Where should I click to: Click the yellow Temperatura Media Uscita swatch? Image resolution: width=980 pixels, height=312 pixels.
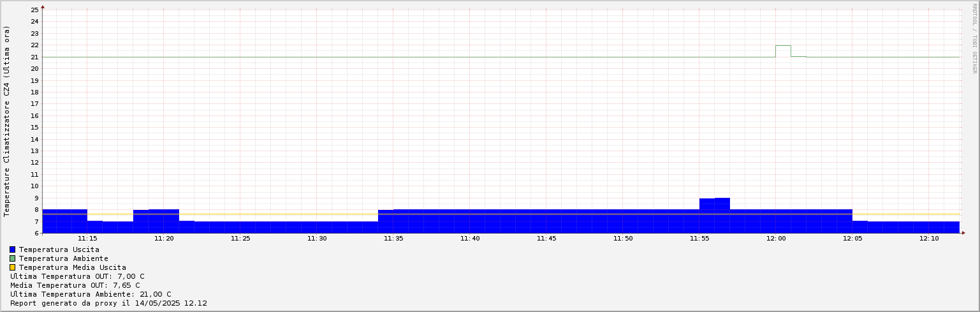coord(12,267)
